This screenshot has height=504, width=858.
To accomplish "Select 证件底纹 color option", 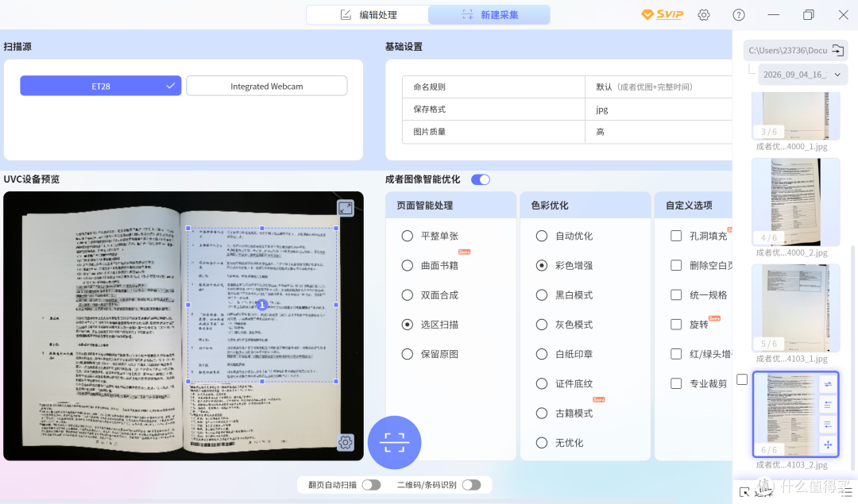I will pos(542,383).
